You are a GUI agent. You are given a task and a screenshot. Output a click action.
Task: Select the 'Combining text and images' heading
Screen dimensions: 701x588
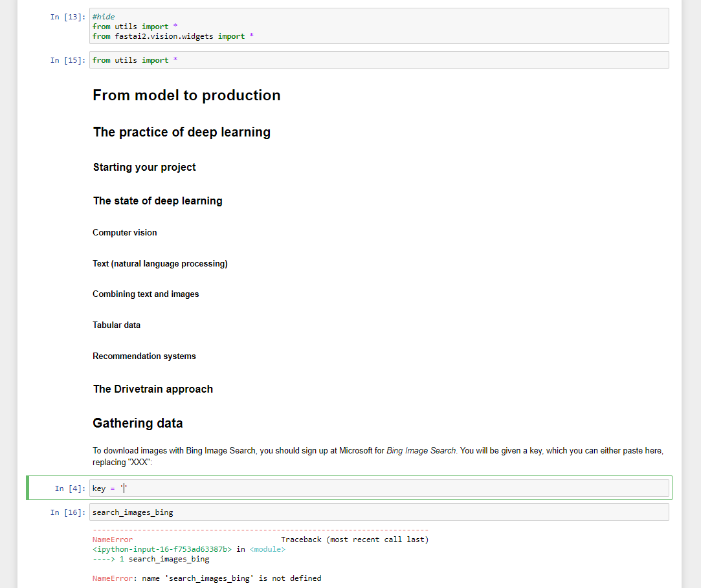146,294
